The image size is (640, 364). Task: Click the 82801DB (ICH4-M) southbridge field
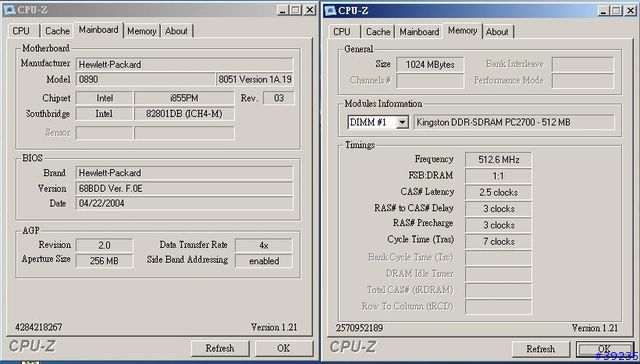[184, 114]
